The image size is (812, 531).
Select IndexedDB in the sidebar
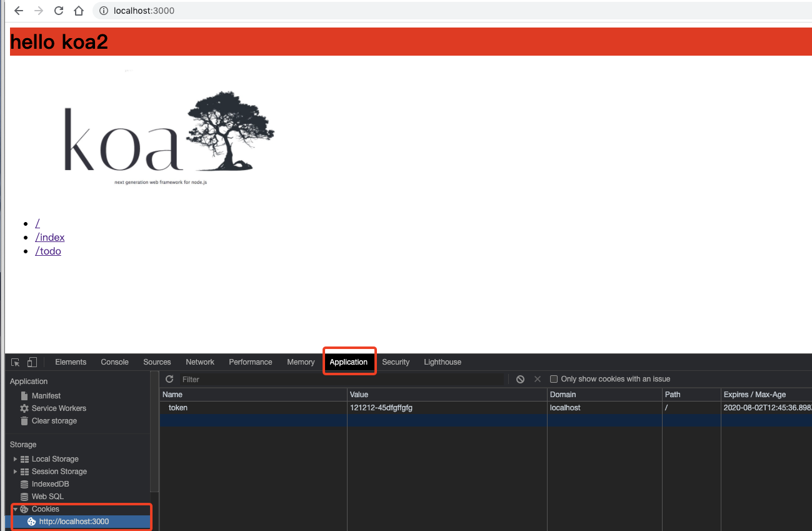point(50,484)
